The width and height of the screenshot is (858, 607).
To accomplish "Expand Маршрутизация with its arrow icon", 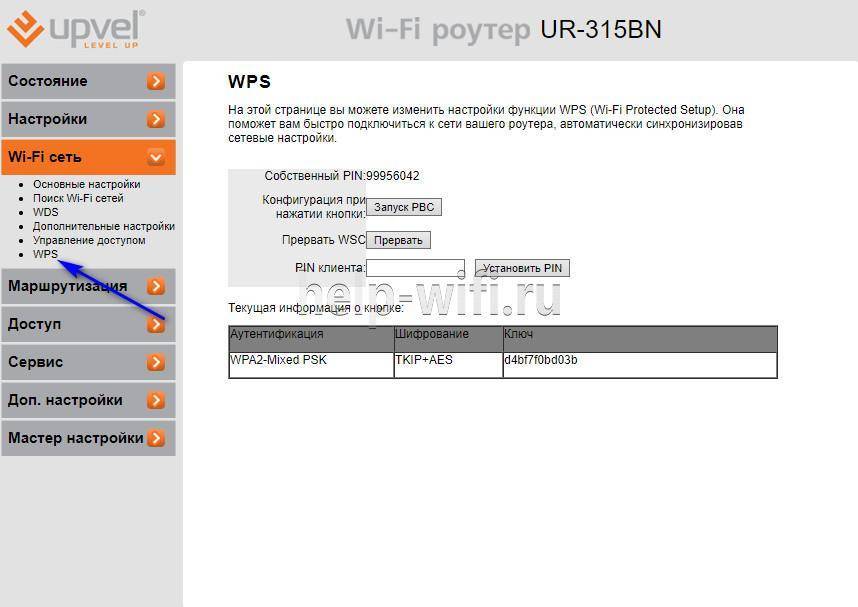I will tap(155, 286).
